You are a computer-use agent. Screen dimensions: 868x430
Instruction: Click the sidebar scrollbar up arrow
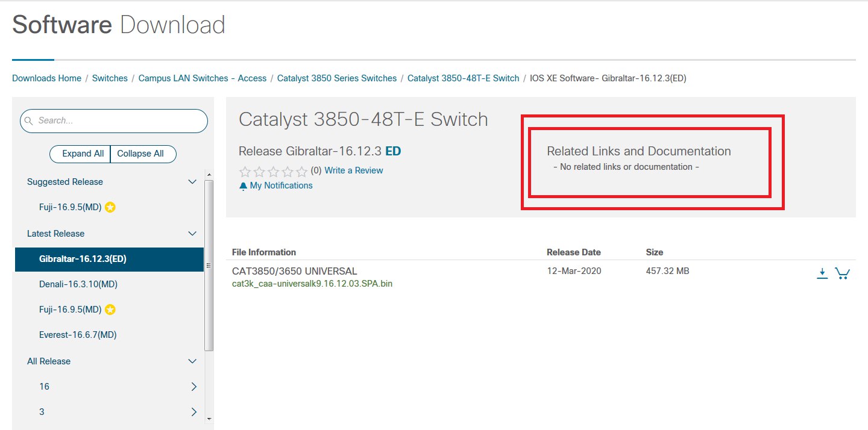209,175
